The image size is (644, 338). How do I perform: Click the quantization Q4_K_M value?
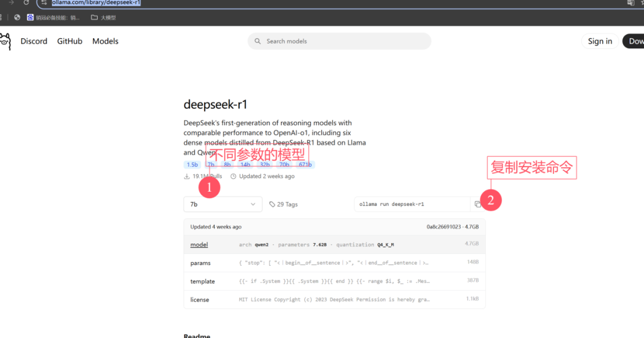[385, 245]
